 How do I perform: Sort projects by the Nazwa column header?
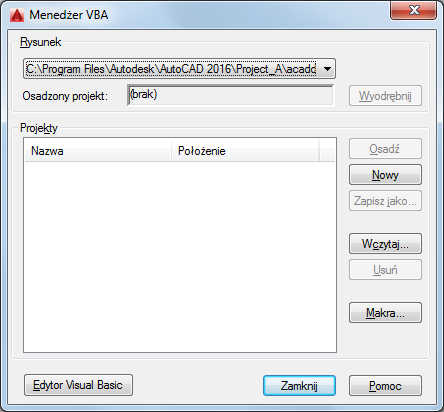click(98, 151)
